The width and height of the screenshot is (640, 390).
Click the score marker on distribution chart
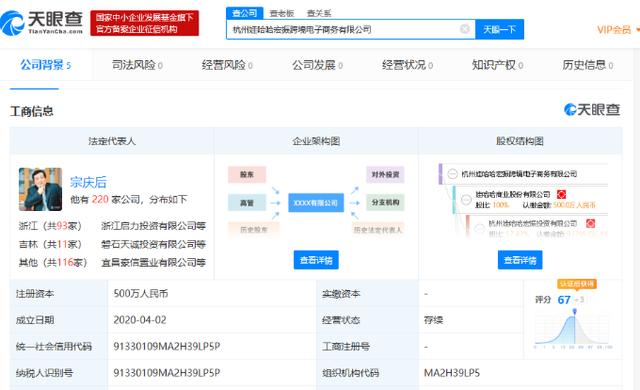coord(575,312)
